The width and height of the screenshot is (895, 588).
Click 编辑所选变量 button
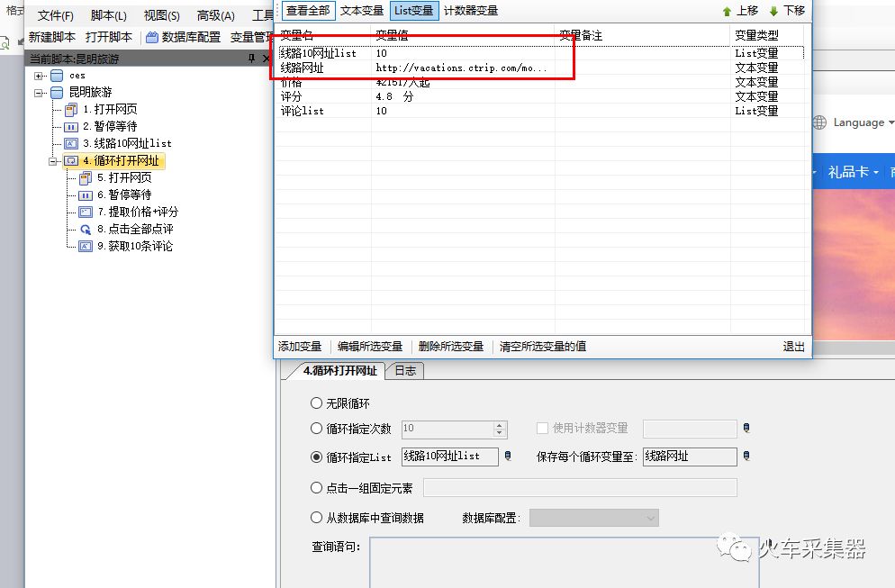pos(370,347)
